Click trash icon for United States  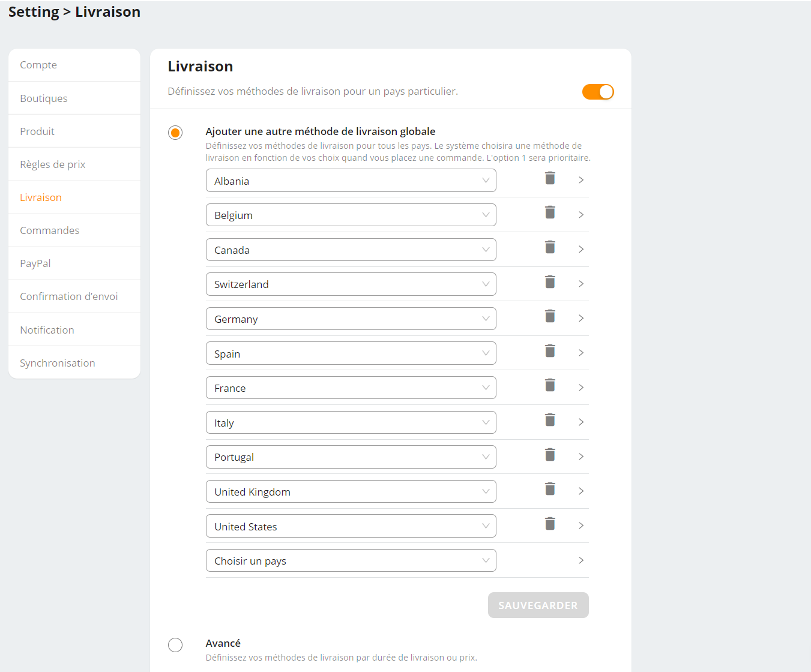tap(550, 524)
